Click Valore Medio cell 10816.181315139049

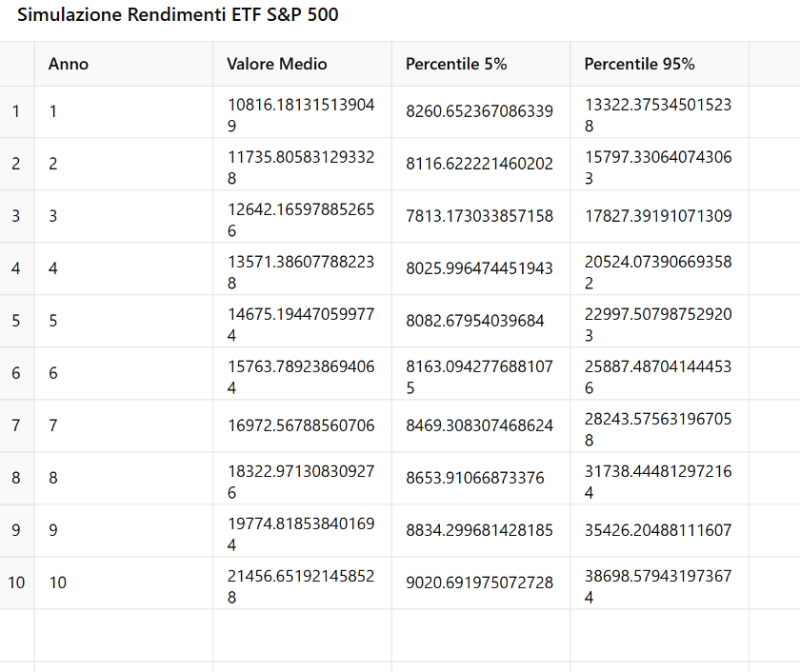(301, 112)
